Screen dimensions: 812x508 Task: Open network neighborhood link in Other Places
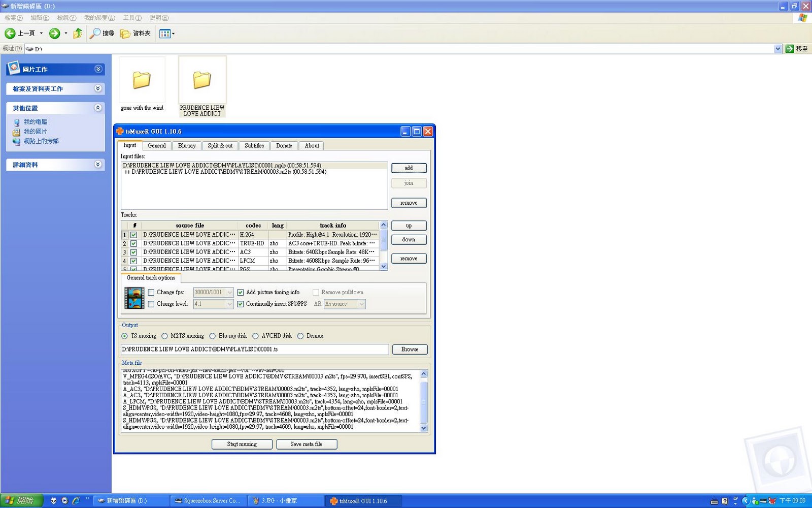[x=41, y=141]
